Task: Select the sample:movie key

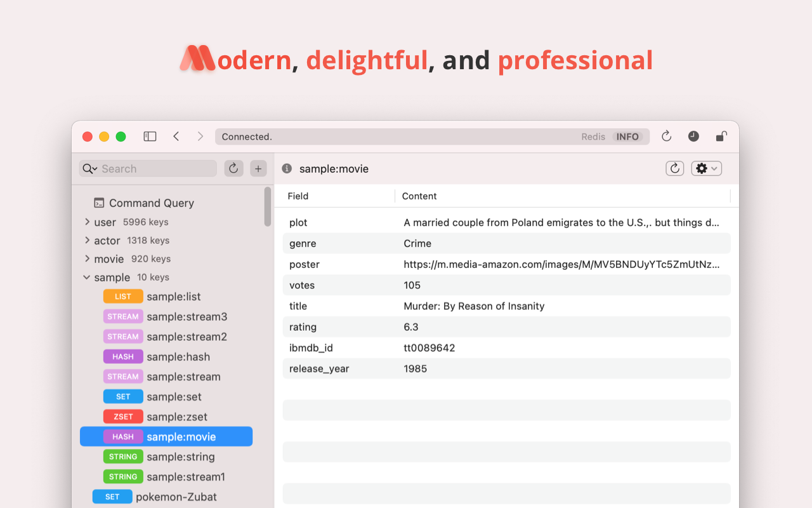Action: 166,437
